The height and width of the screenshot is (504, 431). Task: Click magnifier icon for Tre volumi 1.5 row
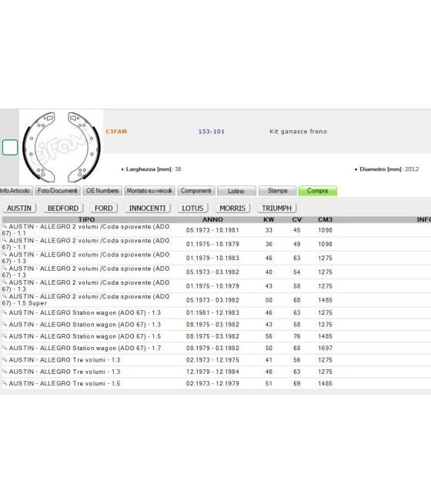click(x=5, y=383)
